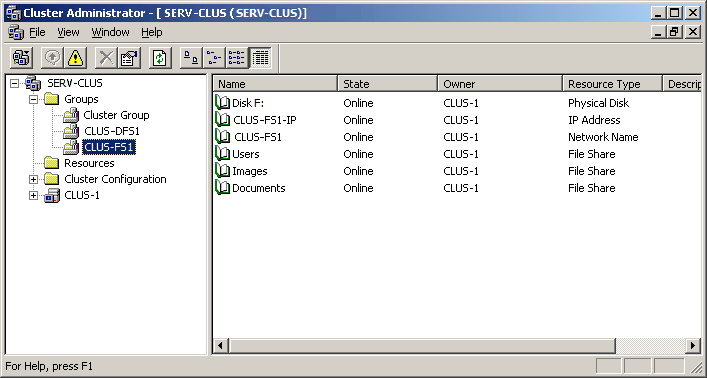707x378 pixels.
Task: Select the Users file share resource
Action: coord(246,154)
